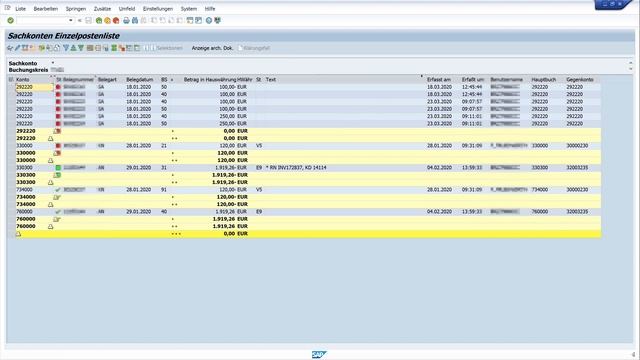This screenshot has height=360, width=640.
Task: Click the Gegenkonto column header
Action: point(580,80)
